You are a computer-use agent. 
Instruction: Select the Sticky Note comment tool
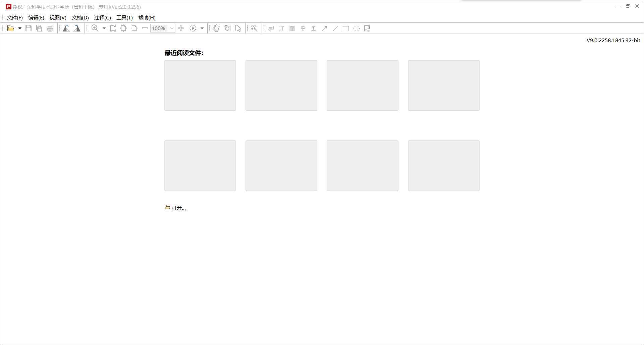coord(271,28)
